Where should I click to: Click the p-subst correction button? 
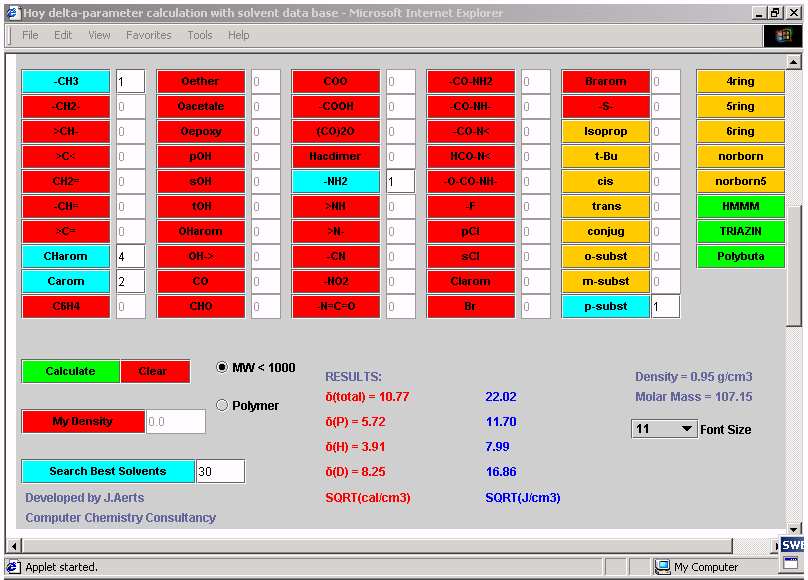pyautogui.click(x=605, y=306)
